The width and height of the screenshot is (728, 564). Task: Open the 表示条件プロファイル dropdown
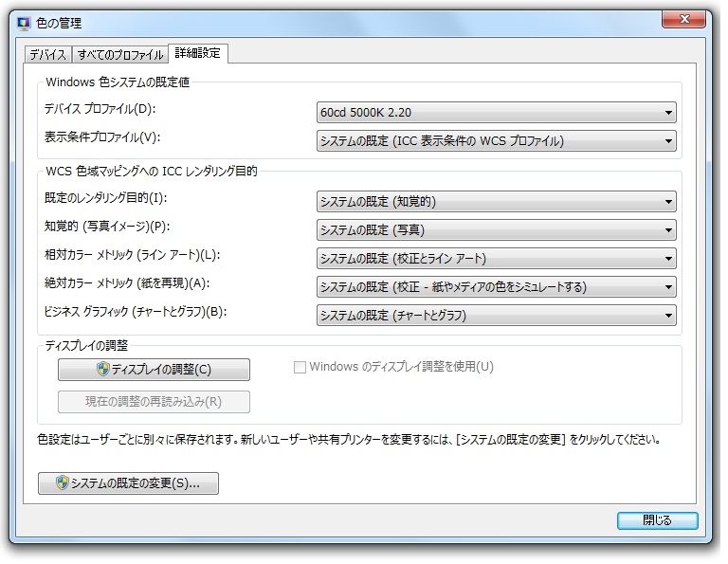(x=496, y=141)
